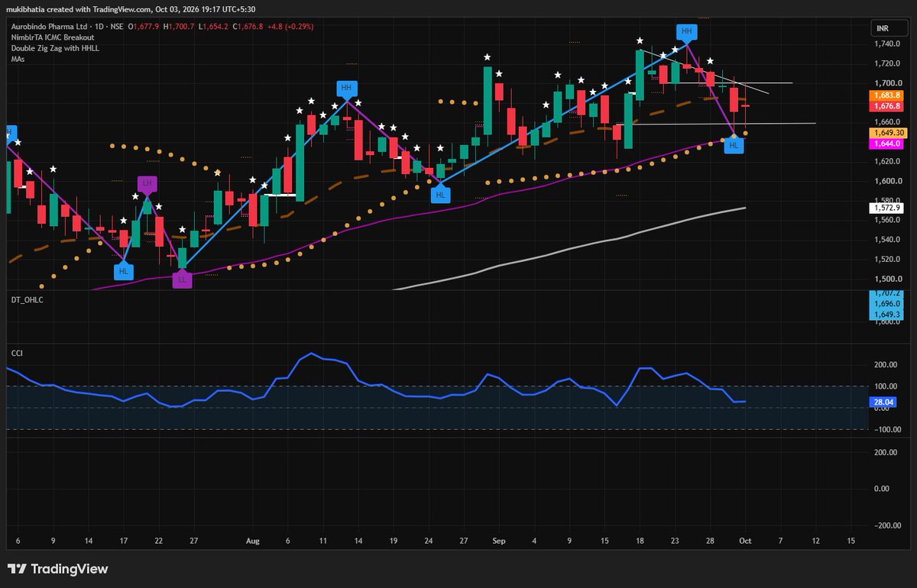Click the red 1,676.8 last price label
Screen dimensions: 917x588
click(886, 106)
